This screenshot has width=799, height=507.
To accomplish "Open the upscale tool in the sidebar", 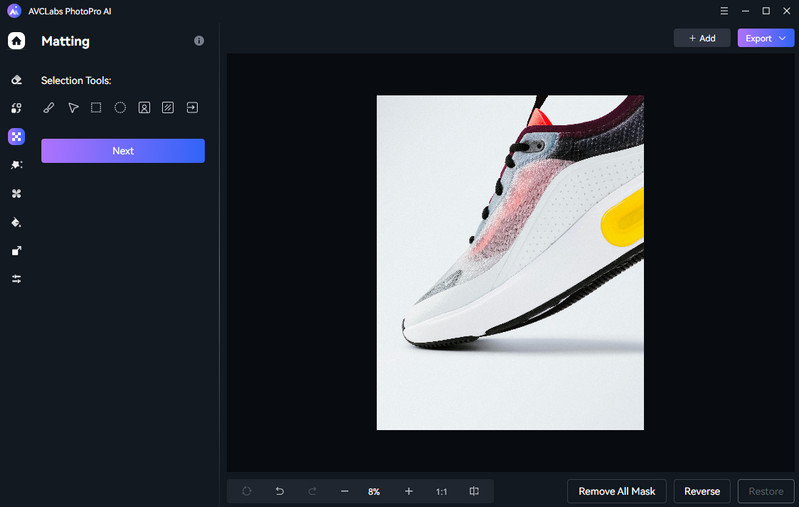I will 16,251.
